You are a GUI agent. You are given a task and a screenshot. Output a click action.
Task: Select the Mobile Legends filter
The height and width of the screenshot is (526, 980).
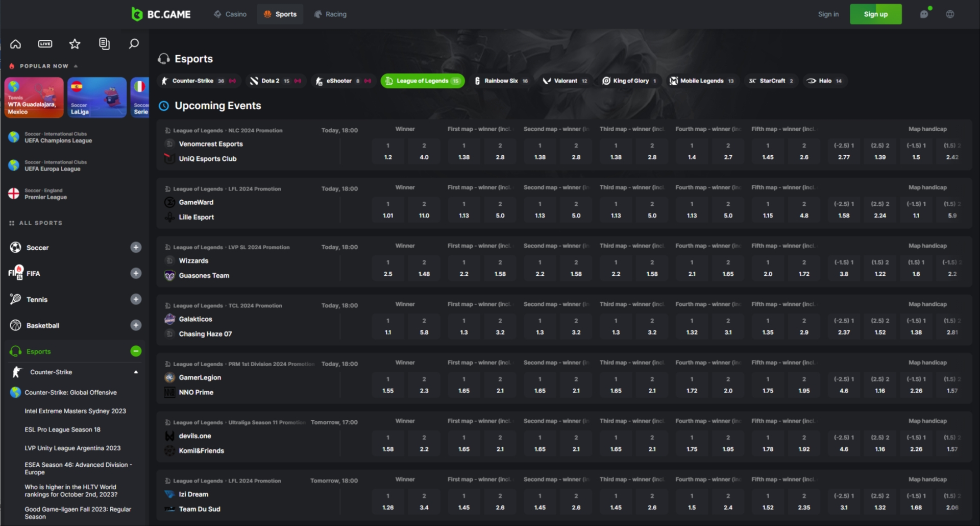point(702,81)
